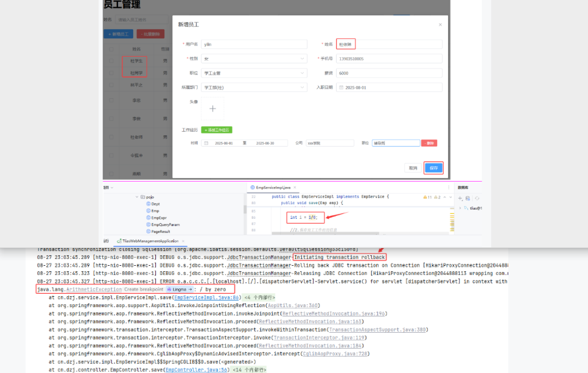Select the TliasWebManagementApplication run tab

point(150,241)
